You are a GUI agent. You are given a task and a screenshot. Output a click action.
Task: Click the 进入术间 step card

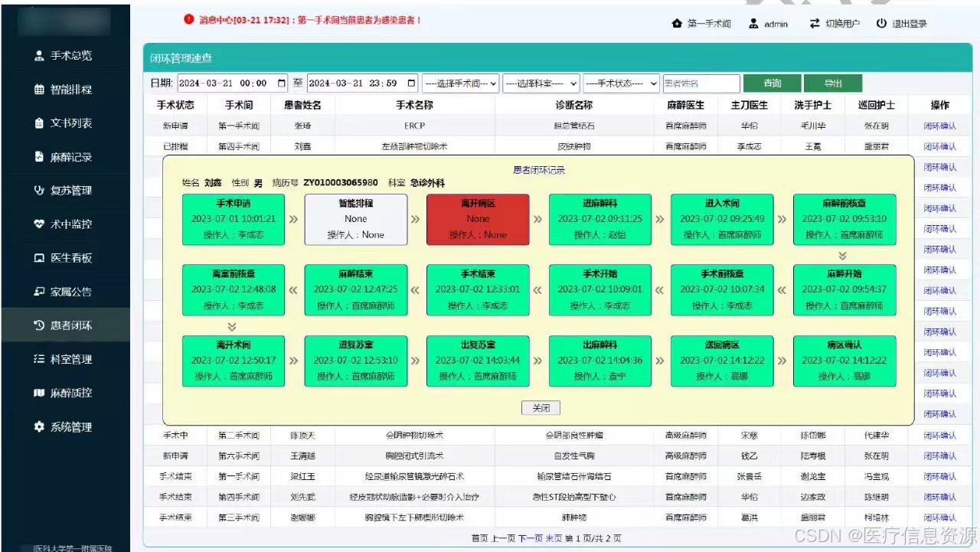722,220
